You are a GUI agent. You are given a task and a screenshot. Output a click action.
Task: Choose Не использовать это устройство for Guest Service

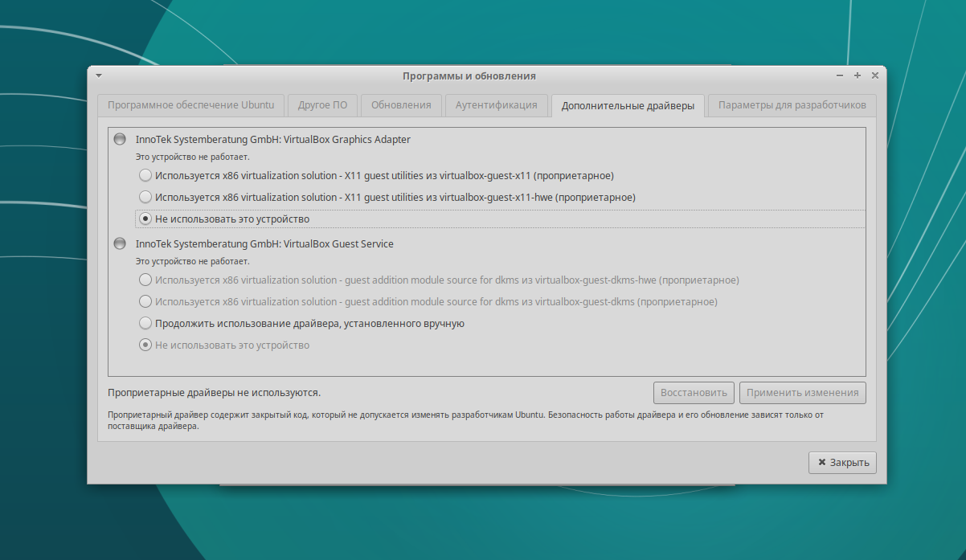224,345
